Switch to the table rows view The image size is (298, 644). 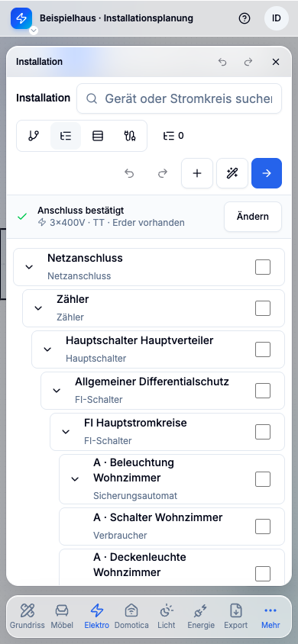[98, 136]
